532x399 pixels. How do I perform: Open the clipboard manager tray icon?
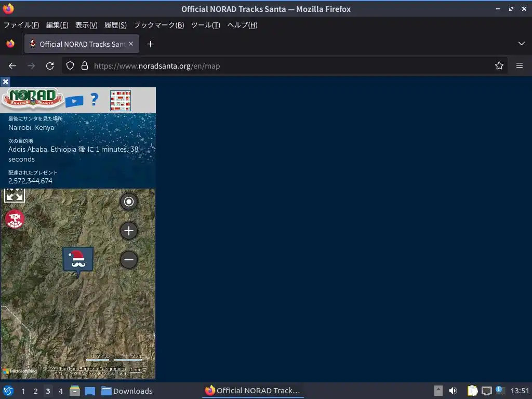coord(472,391)
